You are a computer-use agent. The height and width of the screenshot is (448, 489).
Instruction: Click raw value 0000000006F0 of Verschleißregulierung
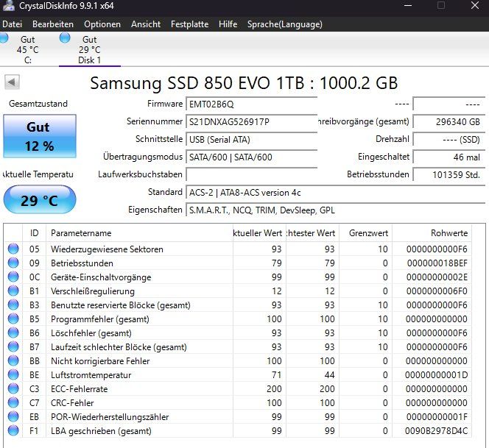tap(437, 291)
